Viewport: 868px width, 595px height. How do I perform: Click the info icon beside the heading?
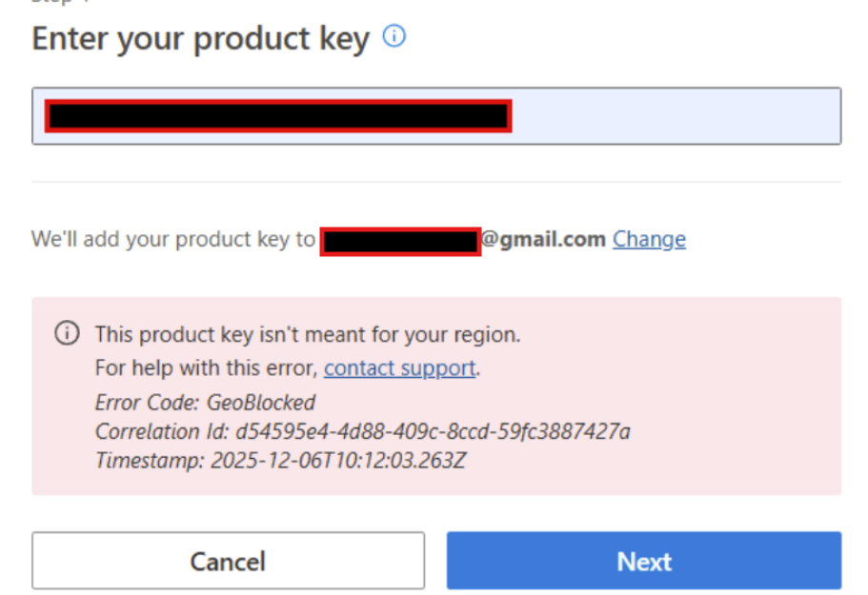point(394,37)
